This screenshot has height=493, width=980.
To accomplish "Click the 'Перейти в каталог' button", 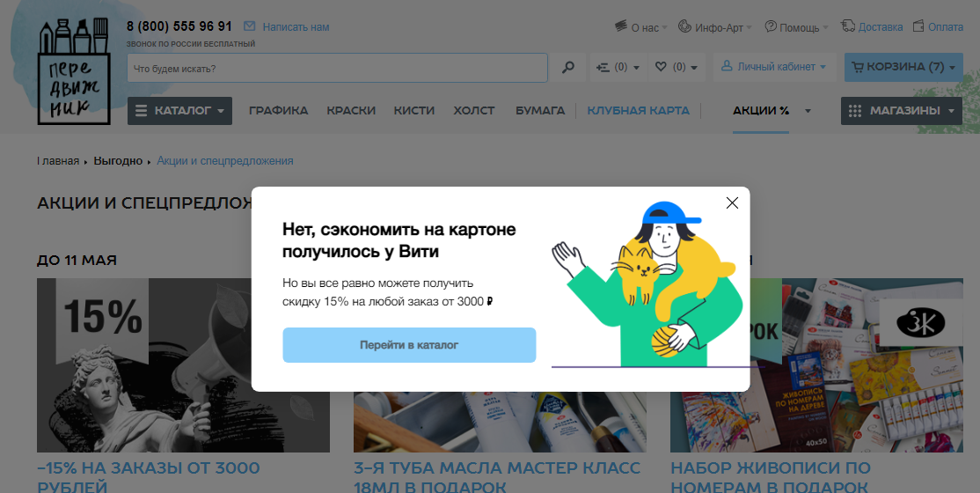I will coord(409,345).
